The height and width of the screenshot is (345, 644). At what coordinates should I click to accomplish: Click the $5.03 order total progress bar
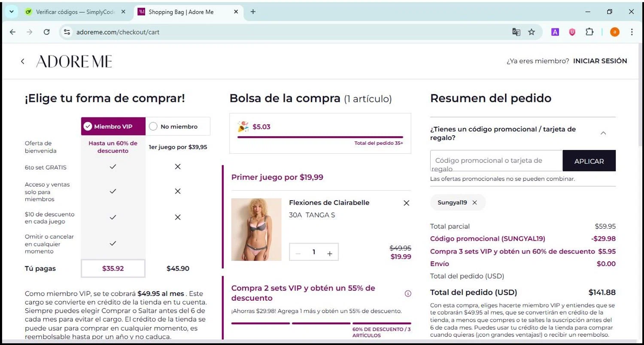click(320, 137)
